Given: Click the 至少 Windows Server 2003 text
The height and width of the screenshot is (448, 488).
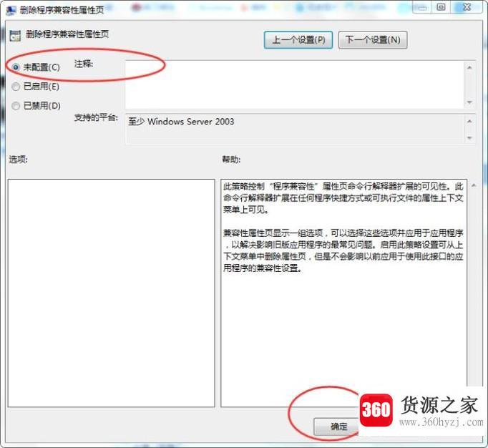Looking at the screenshot, I should pyautogui.click(x=181, y=122).
